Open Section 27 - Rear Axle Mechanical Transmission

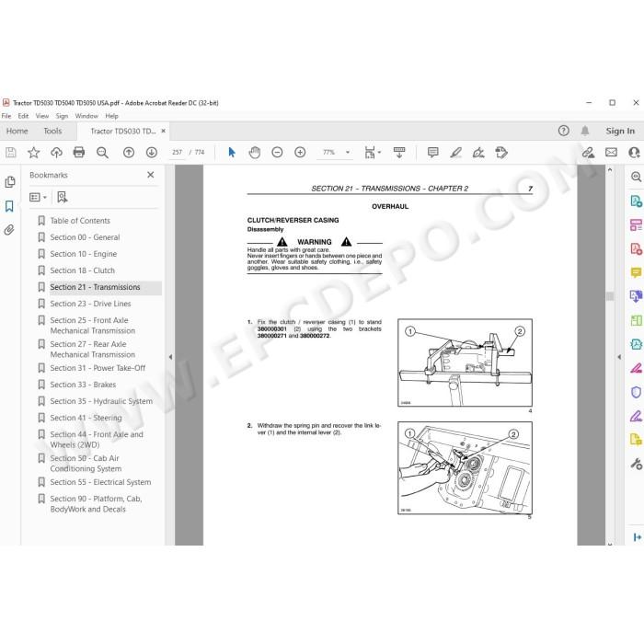[92, 349]
